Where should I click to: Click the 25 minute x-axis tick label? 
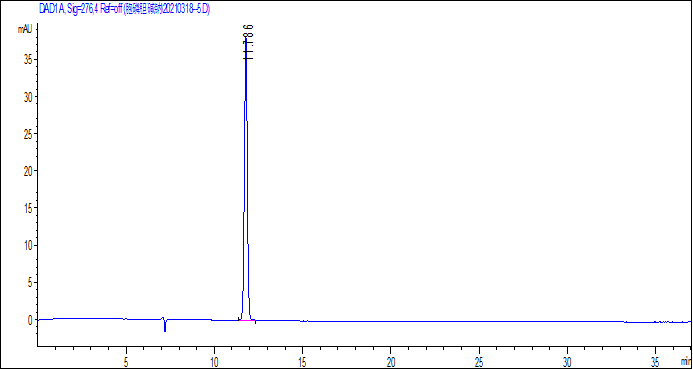(x=479, y=361)
